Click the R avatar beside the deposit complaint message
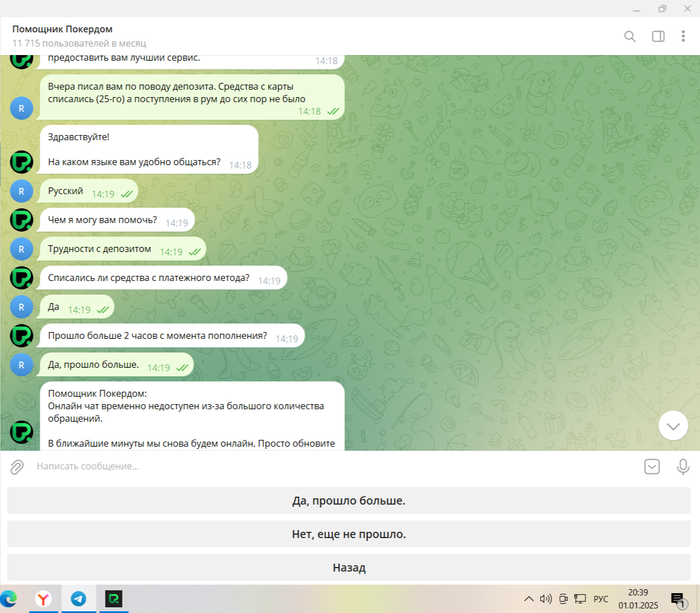This screenshot has height=613, width=700. [21, 108]
